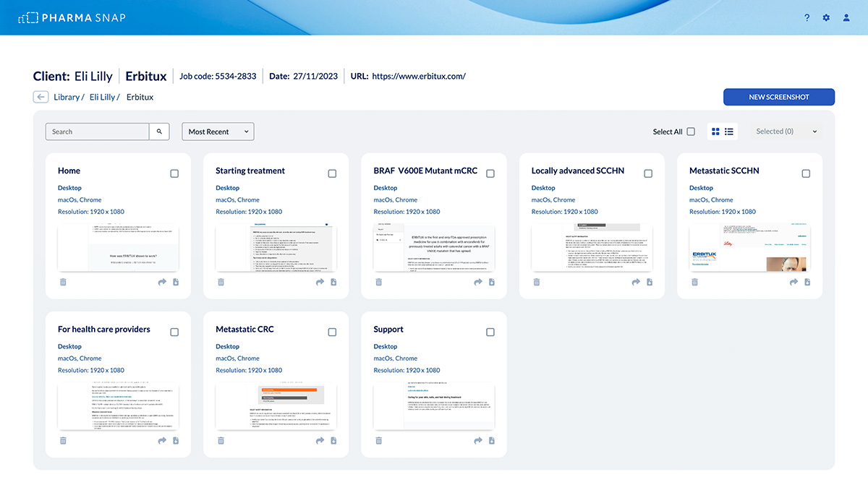This screenshot has height=503, width=868.
Task: Click the Pharma Snap logo
Action: click(72, 17)
